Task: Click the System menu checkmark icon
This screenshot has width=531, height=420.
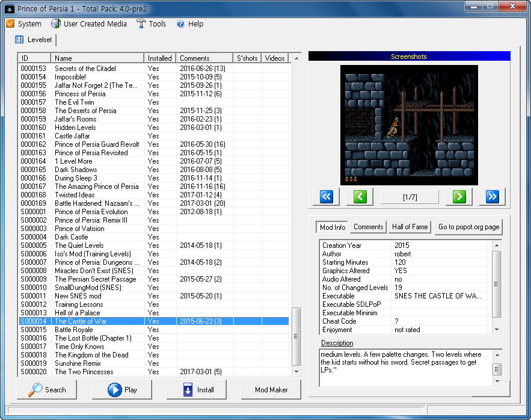Action: click(x=10, y=23)
